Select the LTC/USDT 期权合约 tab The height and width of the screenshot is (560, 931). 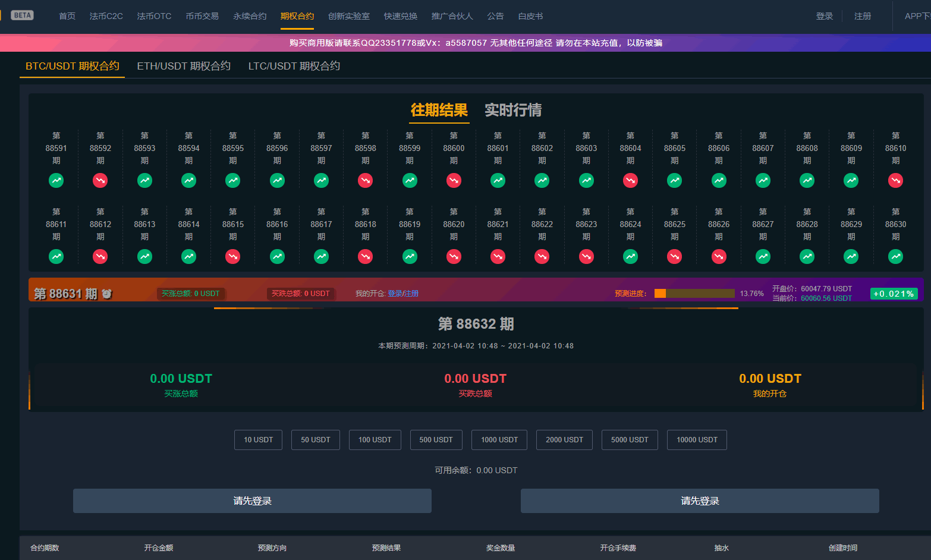(294, 66)
